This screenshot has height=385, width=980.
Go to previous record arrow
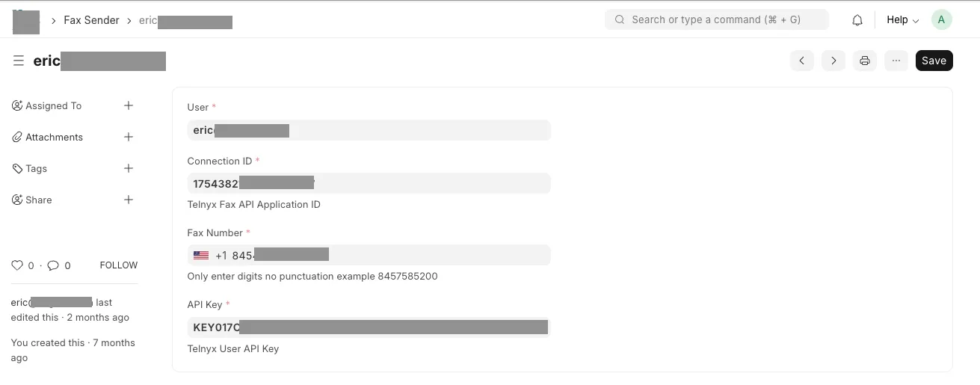coord(801,61)
